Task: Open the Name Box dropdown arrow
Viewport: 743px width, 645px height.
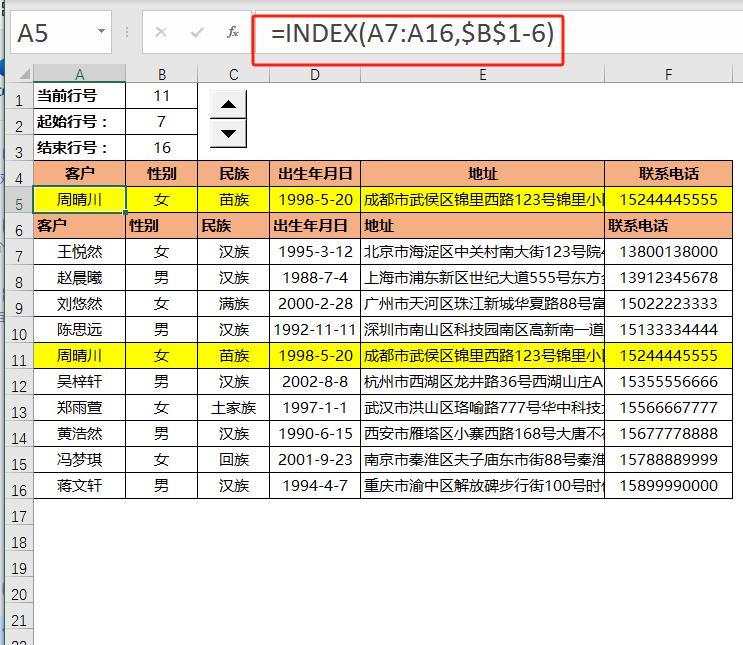Action: click(x=101, y=31)
